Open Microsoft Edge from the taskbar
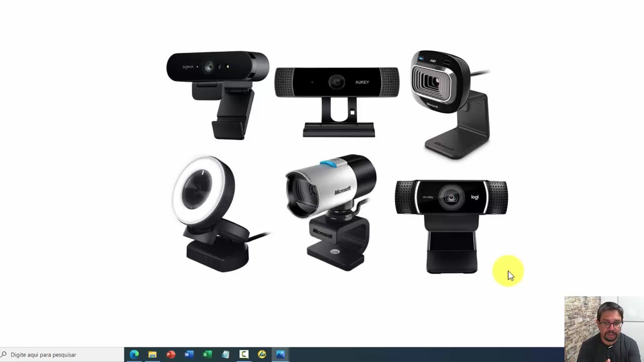This screenshot has height=362, width=644. (134, 354)
